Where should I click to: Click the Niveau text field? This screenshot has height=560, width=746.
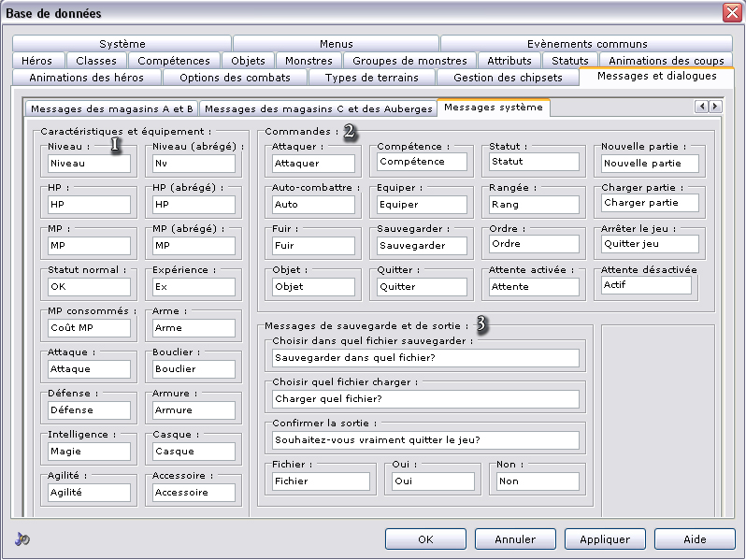pyautogui.click(x=90, y=163)
